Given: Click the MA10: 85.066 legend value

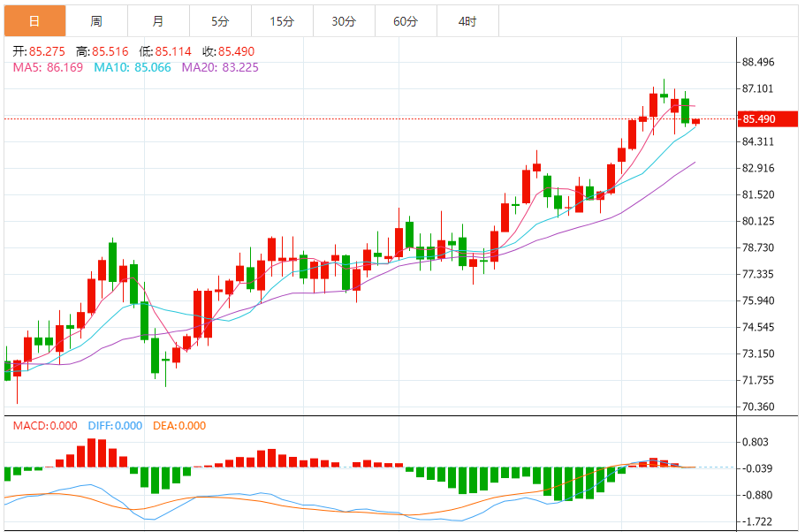Looking at the screenshot, I should [x=133, y=68].
